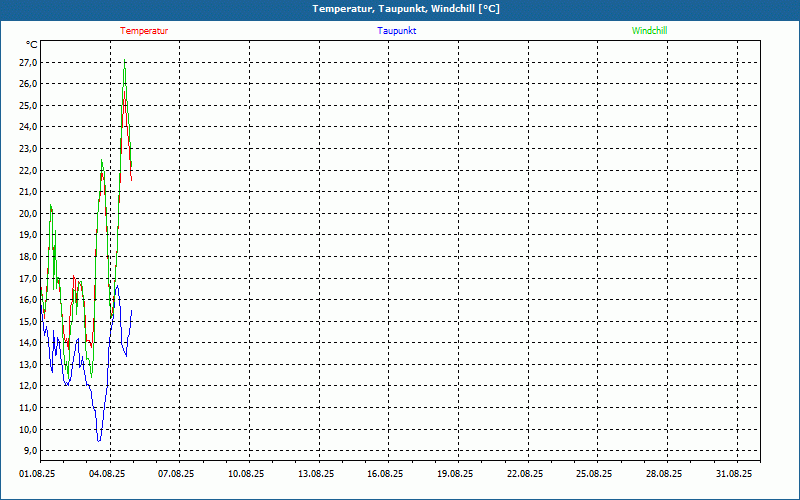The image size is (800, 500).
Task: Click the 19,0 y-axis value
Action: coord(28,235)
